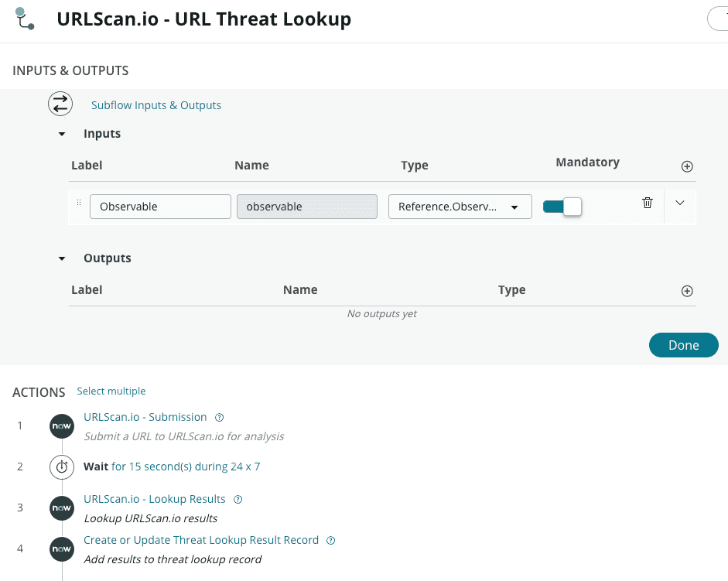The height and width of the screenshot is (581, 728).
Task: Collapse the Inputs section
Action: click(62, 134)
